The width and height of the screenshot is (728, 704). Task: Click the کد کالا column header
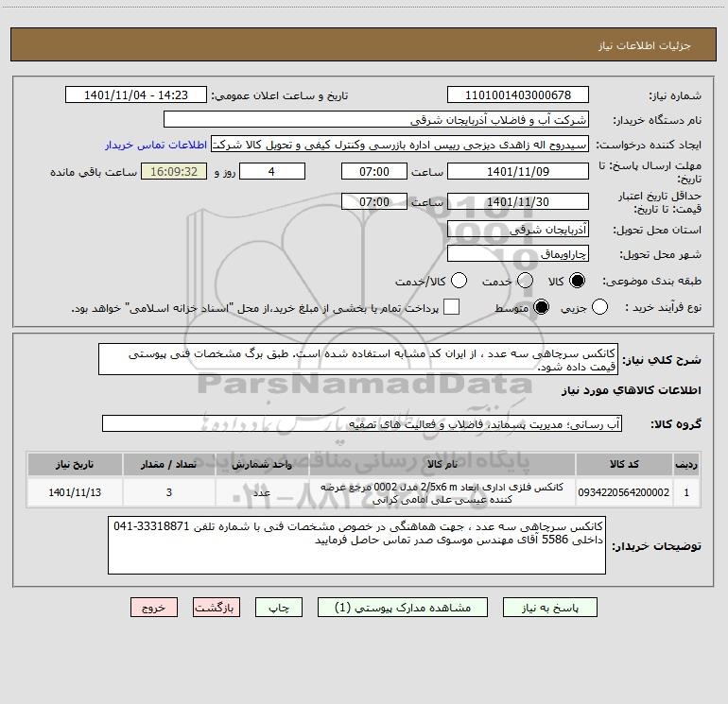[624, 465]
